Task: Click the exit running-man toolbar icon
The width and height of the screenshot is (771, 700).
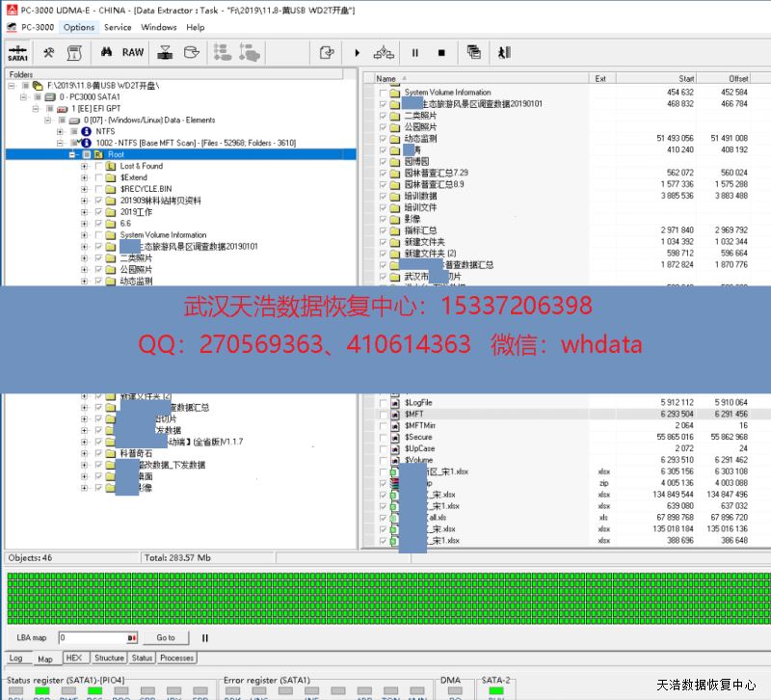Action: [504, 52]
